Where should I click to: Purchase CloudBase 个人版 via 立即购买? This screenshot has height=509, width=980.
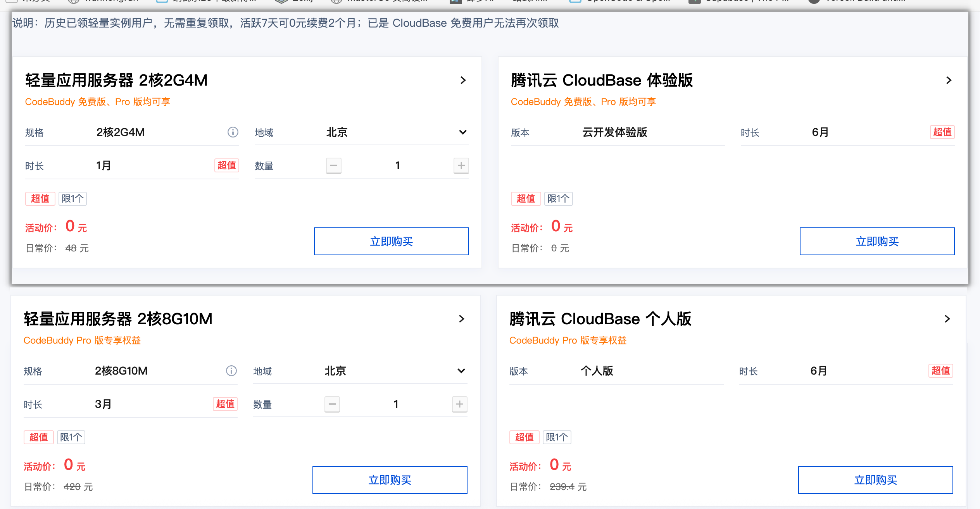[875, 480]
